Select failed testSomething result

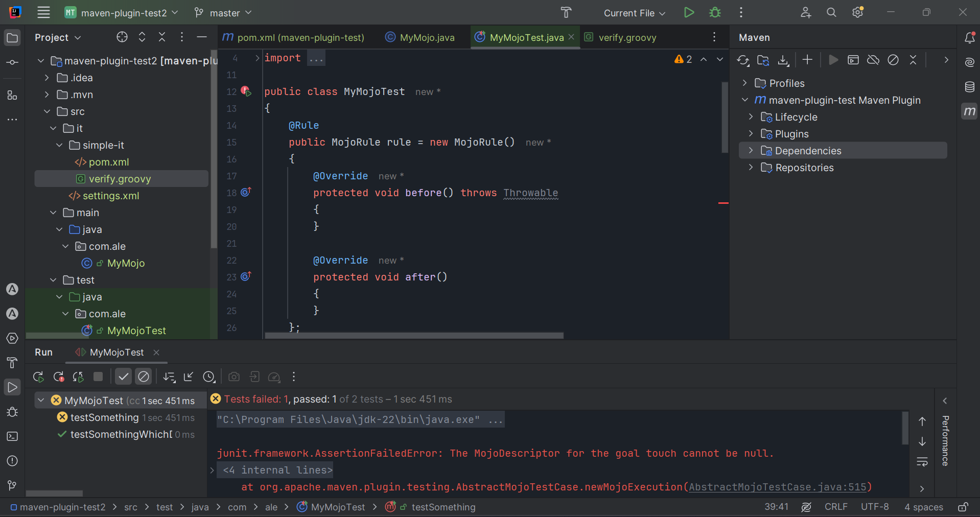tap(126, 417)
